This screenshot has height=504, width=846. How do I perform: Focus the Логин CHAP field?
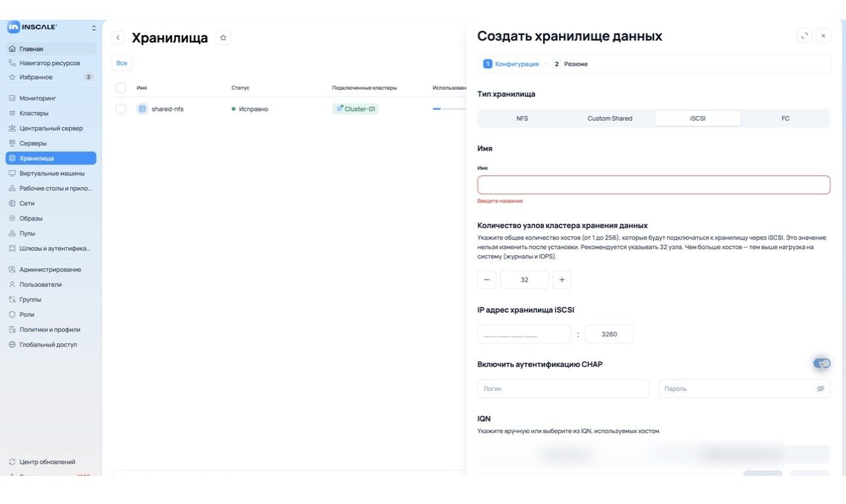click(563, 388)
